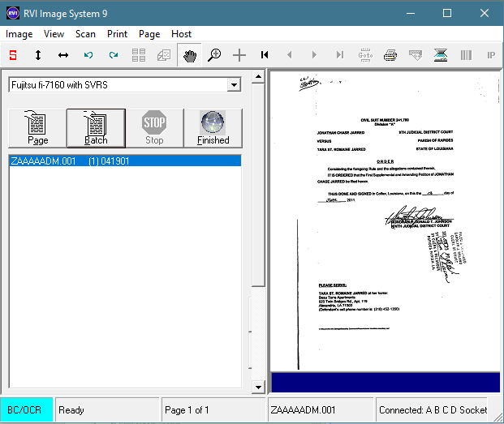Open the Scan menu

(85, 34)
